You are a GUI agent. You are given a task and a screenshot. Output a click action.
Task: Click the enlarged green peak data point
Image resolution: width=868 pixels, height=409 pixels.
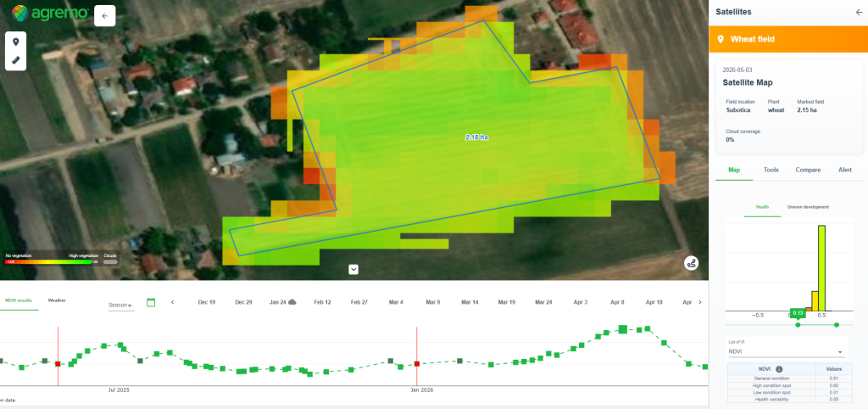tap(623, 329)
